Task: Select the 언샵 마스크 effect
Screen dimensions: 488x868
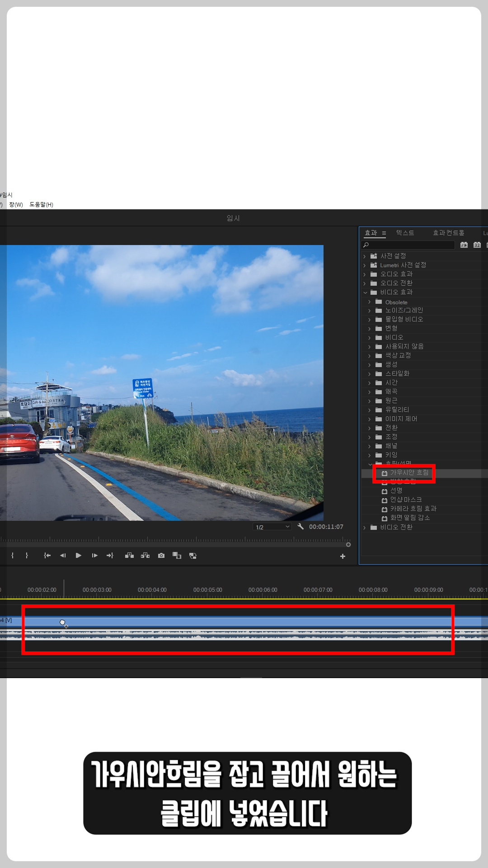Action: (406, 500)
